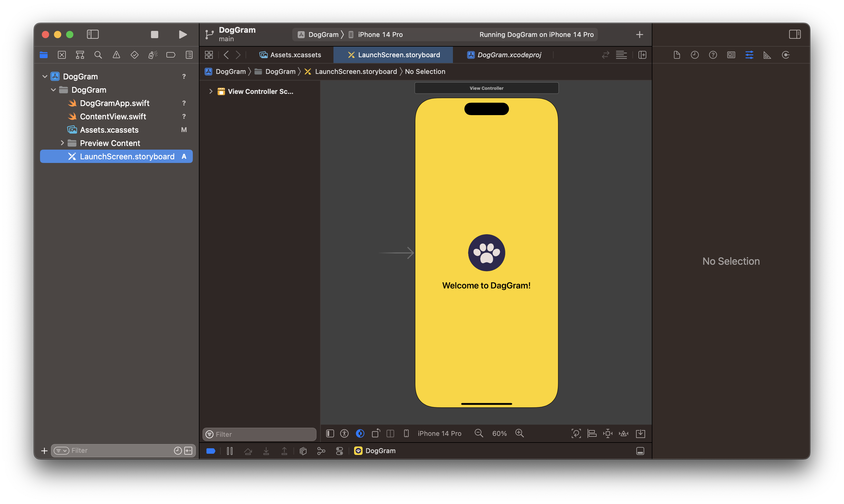Open the Library with plus button

pyautogui.click(x=639, y=34)
